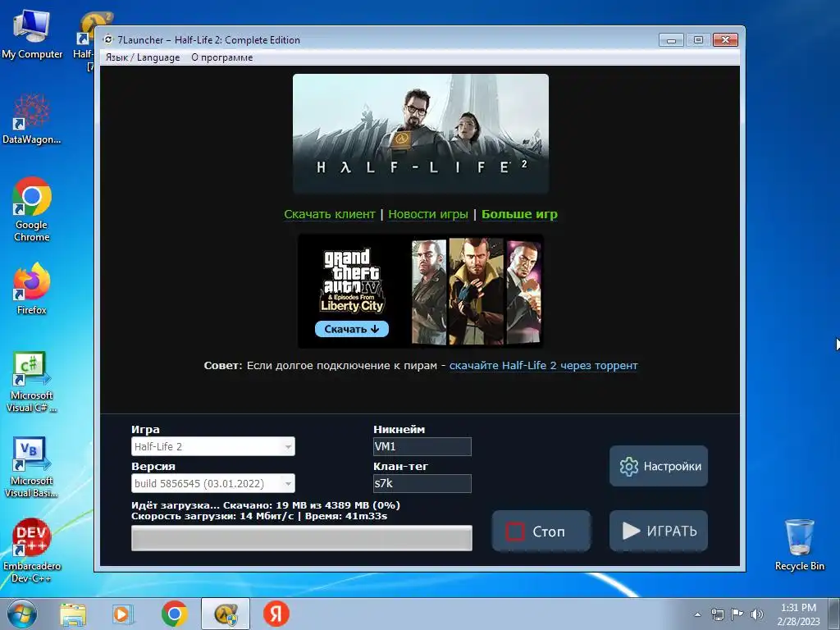Open Firefox desktop shortcut
Image resolution: width=840 pixels, height=630 pixels.
click(x=32, y=288)
